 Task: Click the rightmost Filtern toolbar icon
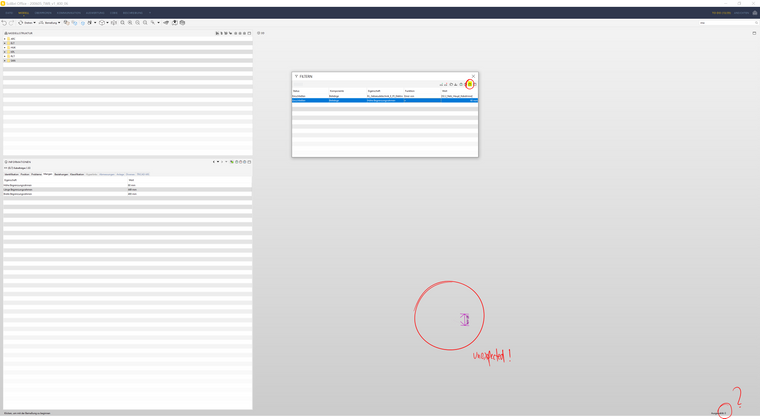pos(475,84)
